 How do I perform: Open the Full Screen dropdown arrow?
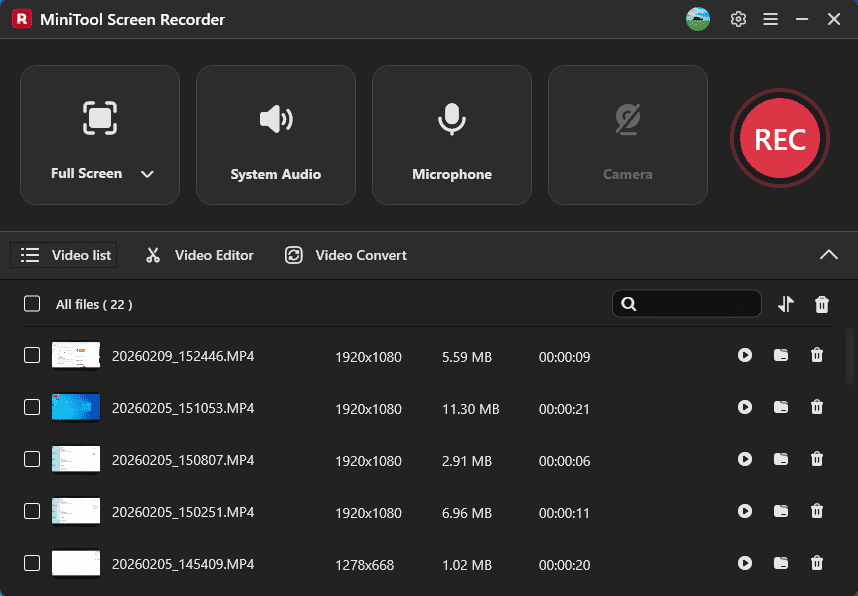pyautogui.click(x=147, y=173)
